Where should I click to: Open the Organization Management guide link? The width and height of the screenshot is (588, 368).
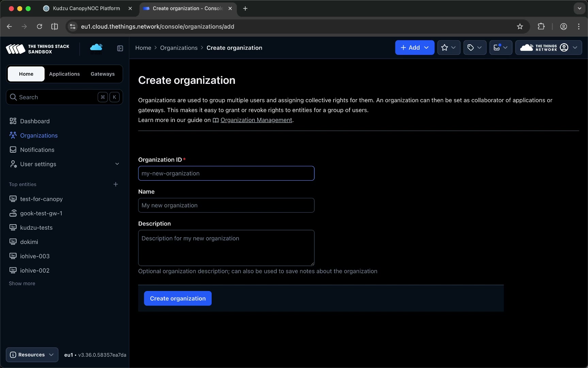pyautogui.click(x=256, y=120)
